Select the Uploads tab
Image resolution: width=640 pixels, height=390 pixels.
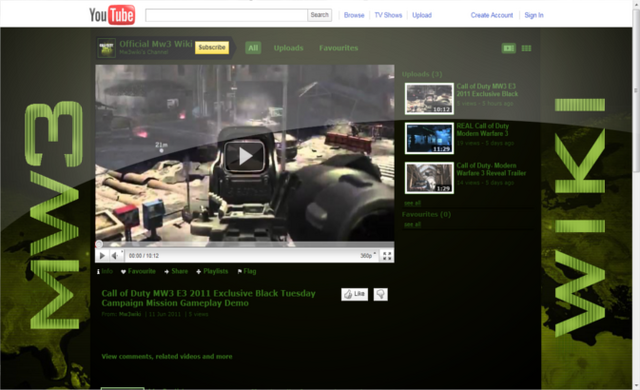tap(289, 48)
